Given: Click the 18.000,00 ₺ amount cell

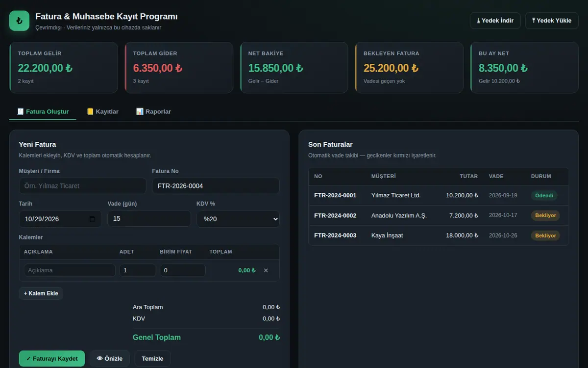Looking at the screenshot, I should (x=462, y=236).
